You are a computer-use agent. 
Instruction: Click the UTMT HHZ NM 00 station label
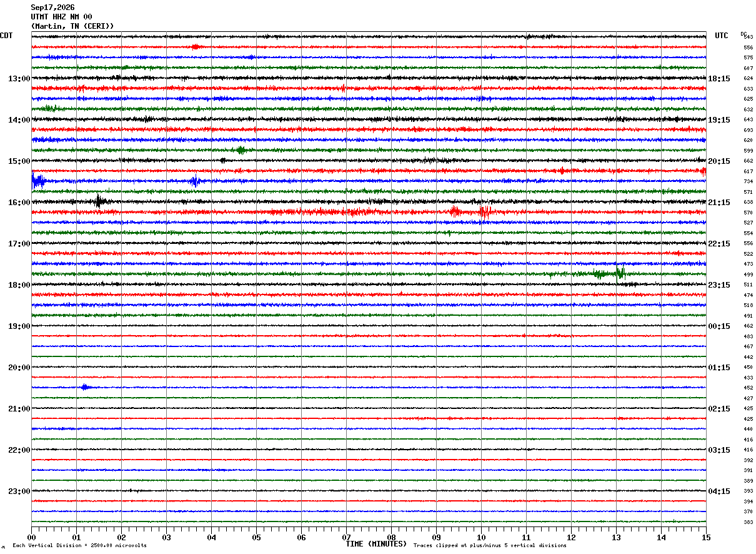pyautogui.click(x=61, y=17)
